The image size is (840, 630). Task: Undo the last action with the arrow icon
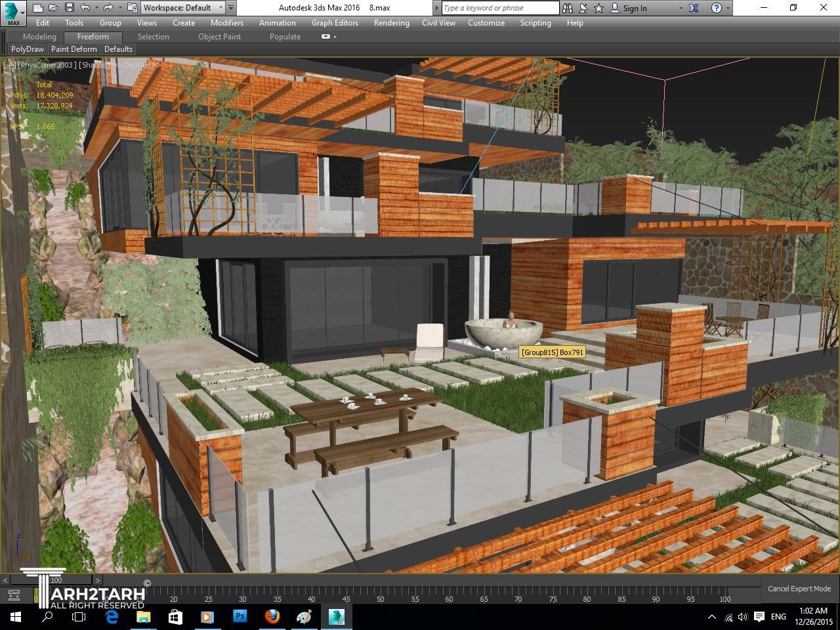[x=85, y=8]
